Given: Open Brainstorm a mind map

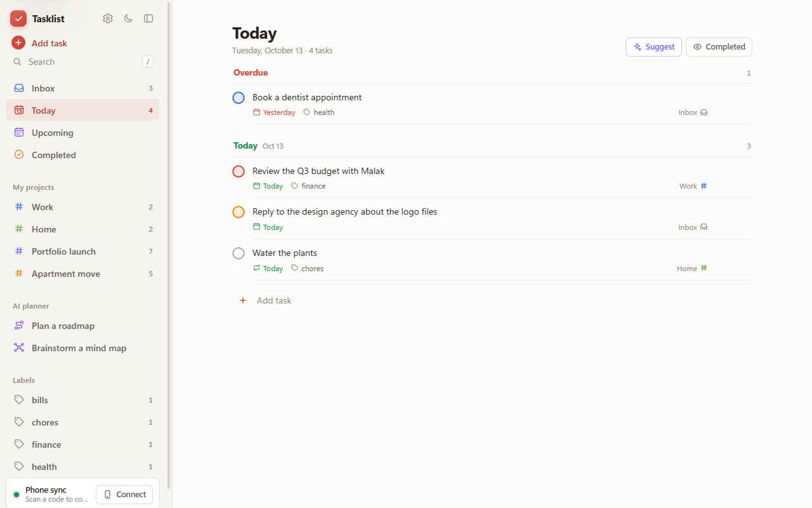Looking at the screenshot, I should (x=82, y=348).
